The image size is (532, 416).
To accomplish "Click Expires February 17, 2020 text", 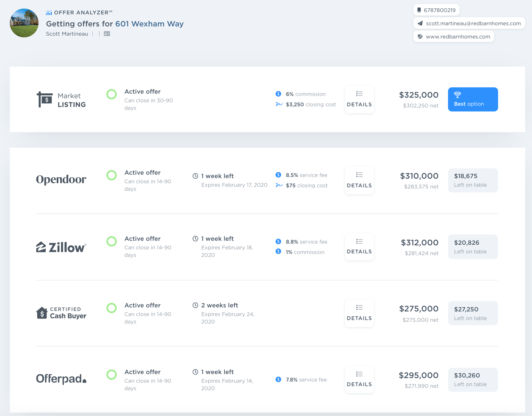I will (x=234, y=185).
